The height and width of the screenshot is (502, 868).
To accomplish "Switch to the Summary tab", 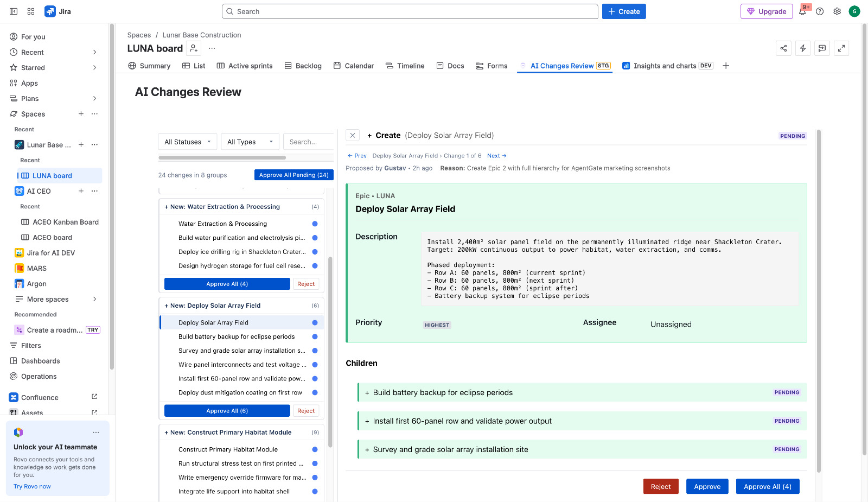I will (x=149, y=66).
